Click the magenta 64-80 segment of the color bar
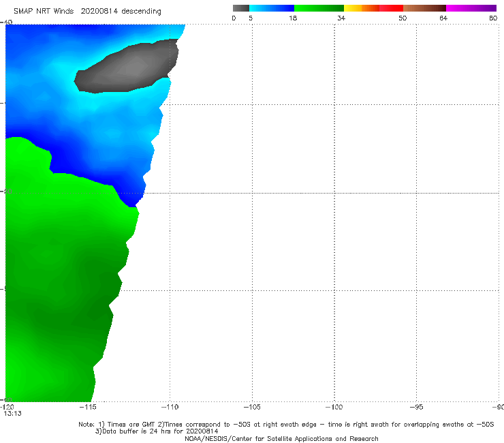504x443 pixels. (471, 8)
